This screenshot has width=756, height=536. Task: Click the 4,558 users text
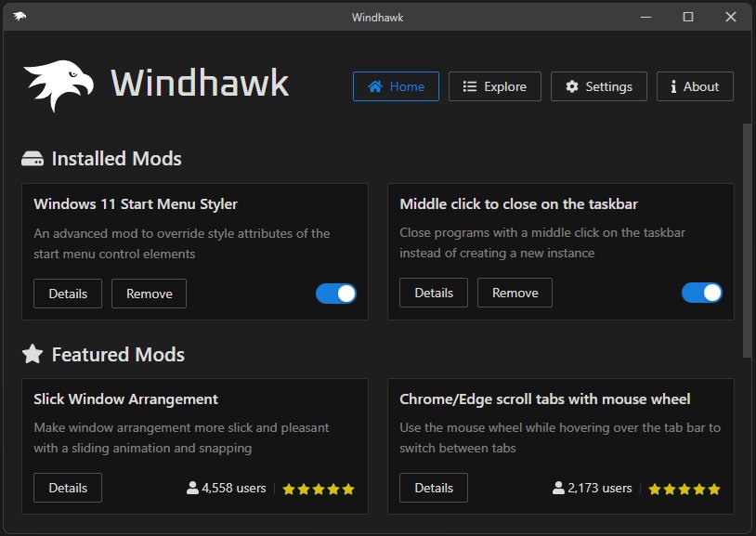tap(234, 489)
